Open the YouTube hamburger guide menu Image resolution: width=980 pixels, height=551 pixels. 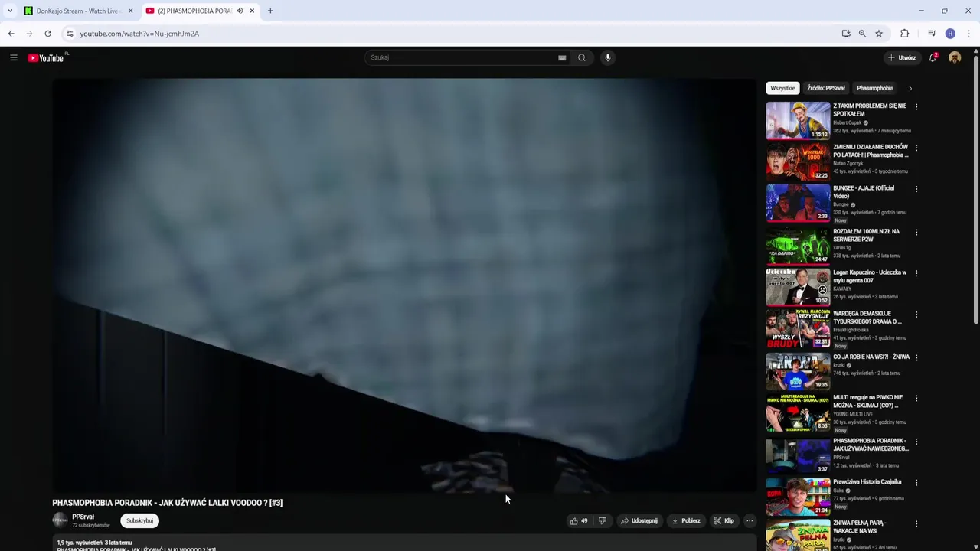13,57
